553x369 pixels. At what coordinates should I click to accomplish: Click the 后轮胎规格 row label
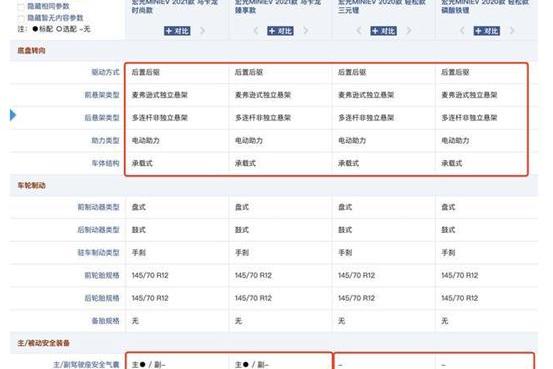click(102, 298)
